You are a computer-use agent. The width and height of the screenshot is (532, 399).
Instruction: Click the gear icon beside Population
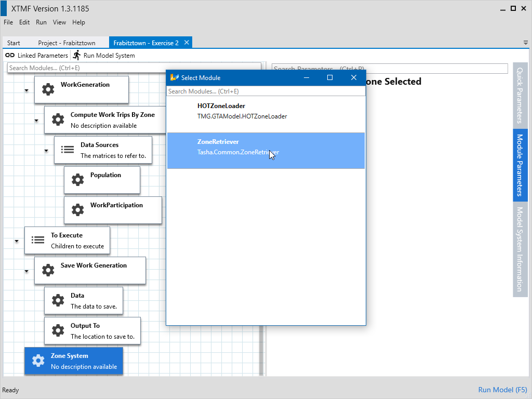77,180
